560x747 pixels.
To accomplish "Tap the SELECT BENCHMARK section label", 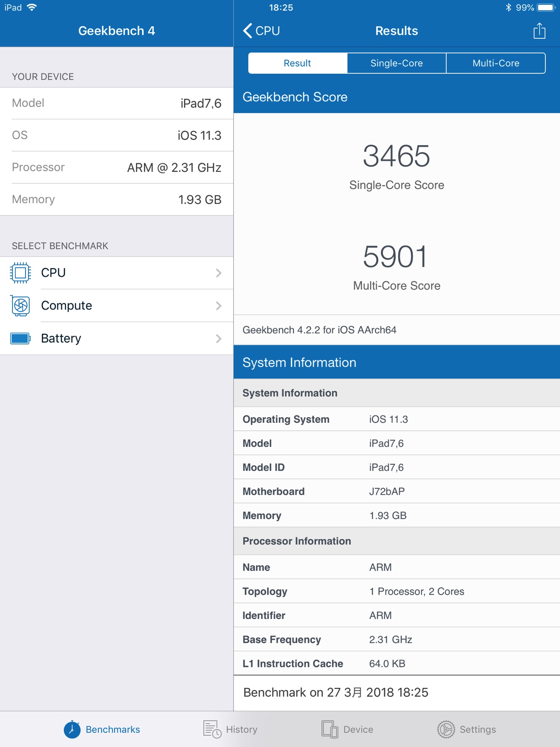I will 60,246.
